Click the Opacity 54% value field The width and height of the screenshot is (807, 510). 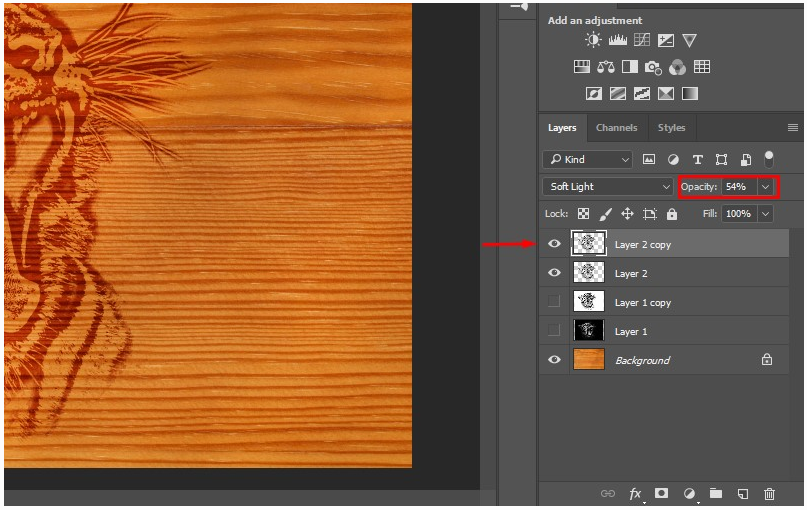[x=739, y=187]
